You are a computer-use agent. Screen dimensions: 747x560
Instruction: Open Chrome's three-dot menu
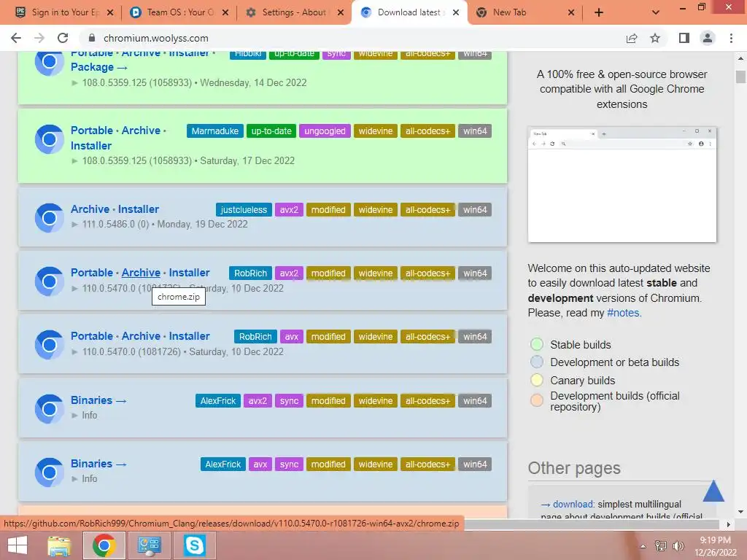pyautogui.click(x=731, y=38)
